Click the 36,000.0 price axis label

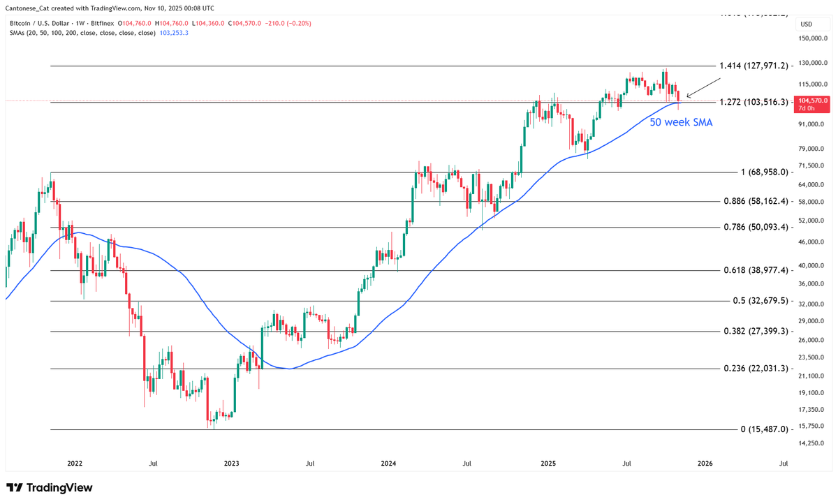[x=812, y=284]
